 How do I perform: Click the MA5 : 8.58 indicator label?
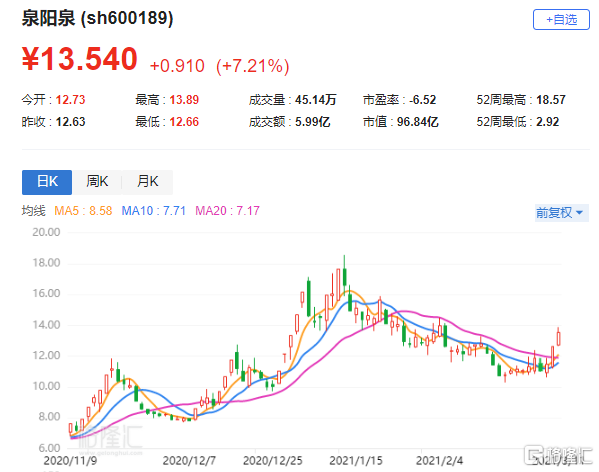83,211
